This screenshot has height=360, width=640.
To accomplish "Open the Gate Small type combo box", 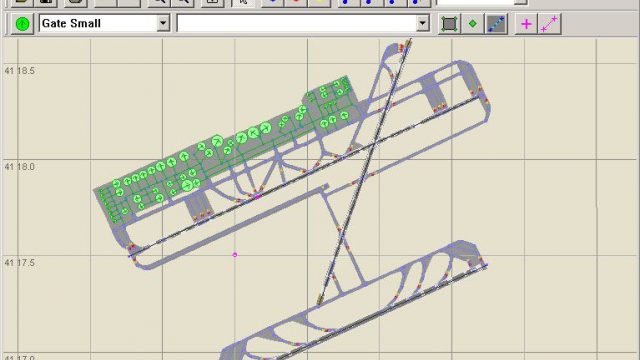I will click(x=104, y=23).
